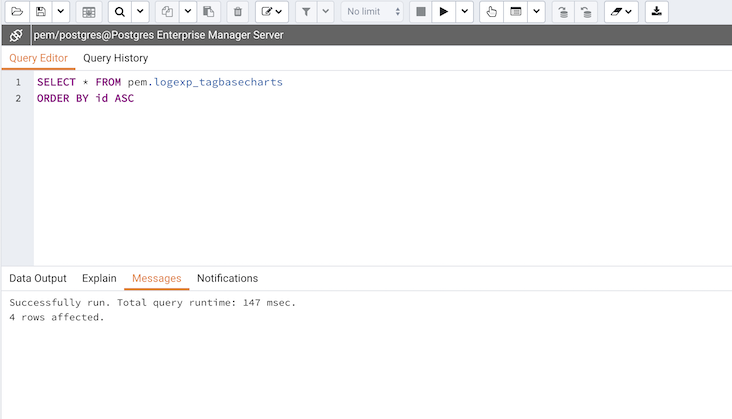Image resolution: width=732 pixels, height=419 pixels.
Task: Click the ORDER BY line in editor
Action: [85, 98]
